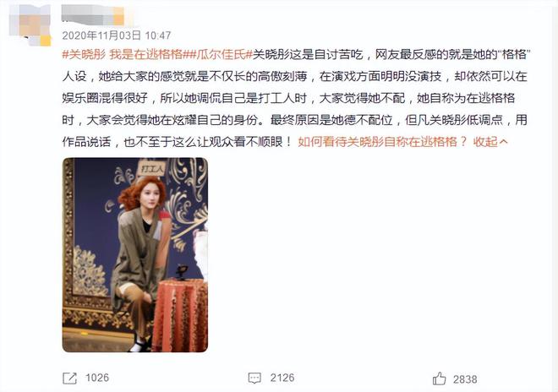Like the post with thumbs-up icon

(x=439, y=378)
